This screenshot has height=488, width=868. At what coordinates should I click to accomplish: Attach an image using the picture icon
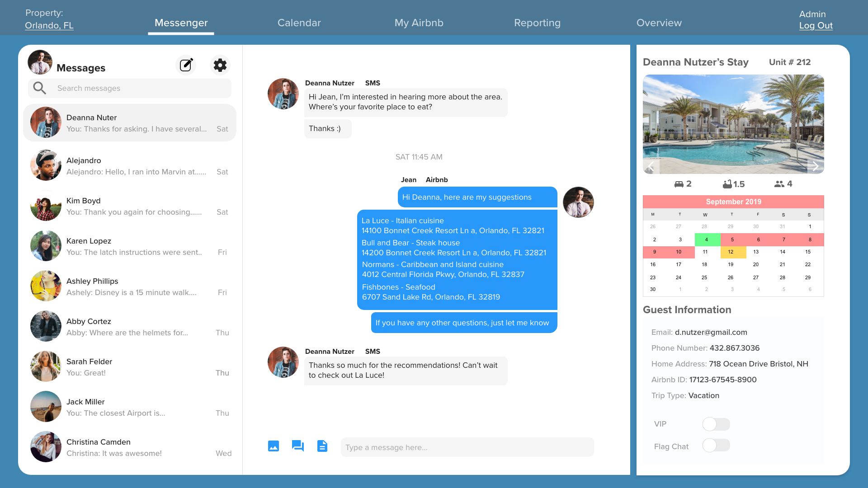[274, 446]
